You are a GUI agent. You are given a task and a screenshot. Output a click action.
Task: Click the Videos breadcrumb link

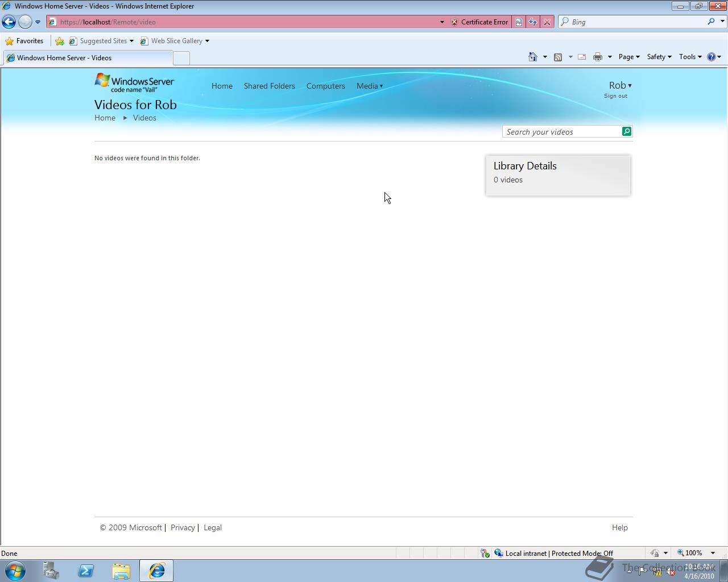click(x=144, y=118)
